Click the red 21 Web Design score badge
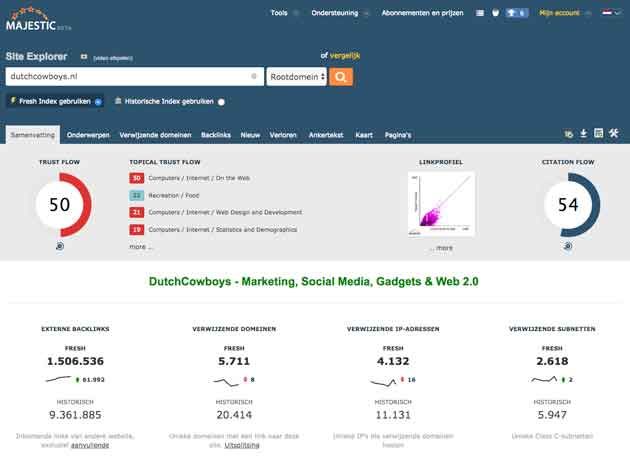This screenshot has height=466, width=630. pos(137,212)
